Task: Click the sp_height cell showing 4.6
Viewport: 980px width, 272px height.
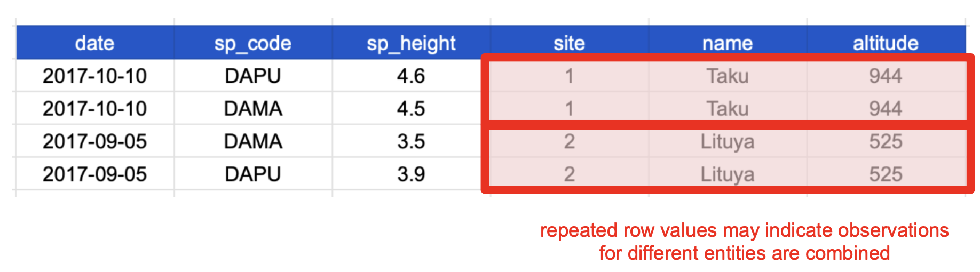Action: point(411,76)
